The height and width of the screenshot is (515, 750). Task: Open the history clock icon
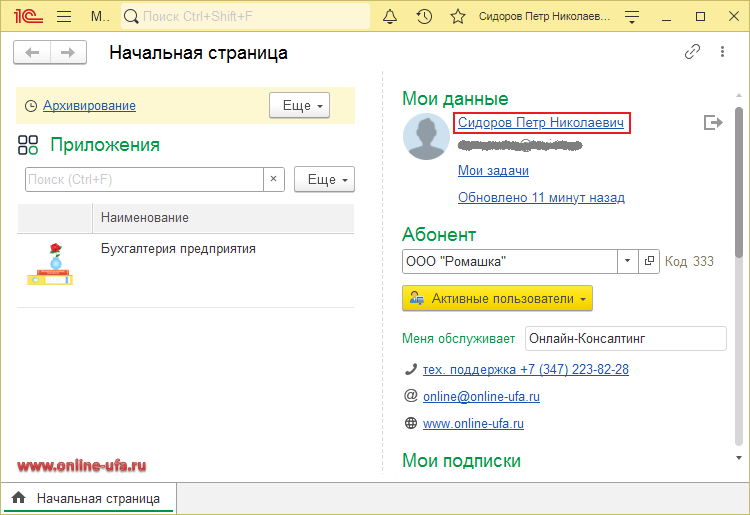pyautogui.click(x=424, y=17)
